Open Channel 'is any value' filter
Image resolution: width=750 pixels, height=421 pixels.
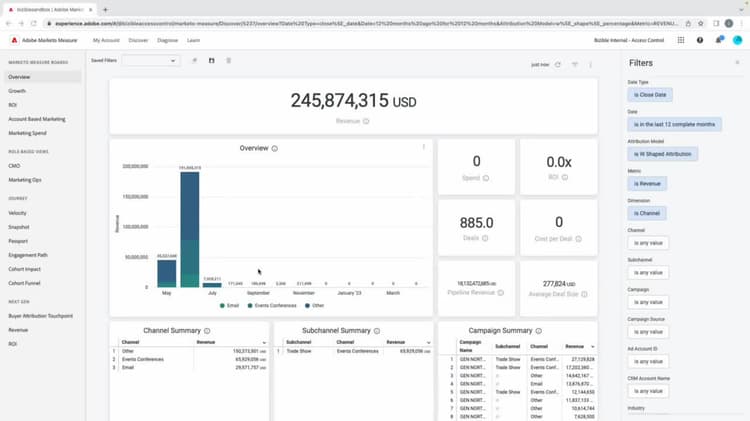pos(648,243)
